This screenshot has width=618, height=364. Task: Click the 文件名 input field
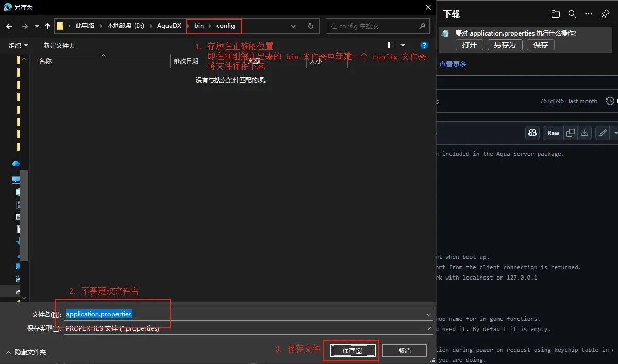[x=247, y=314]
